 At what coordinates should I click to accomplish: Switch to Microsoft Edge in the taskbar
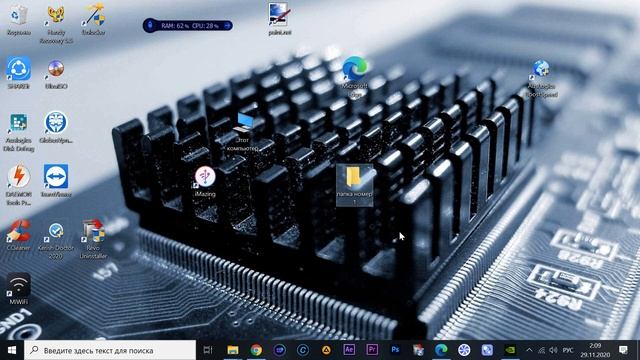[x=441, y=350]
